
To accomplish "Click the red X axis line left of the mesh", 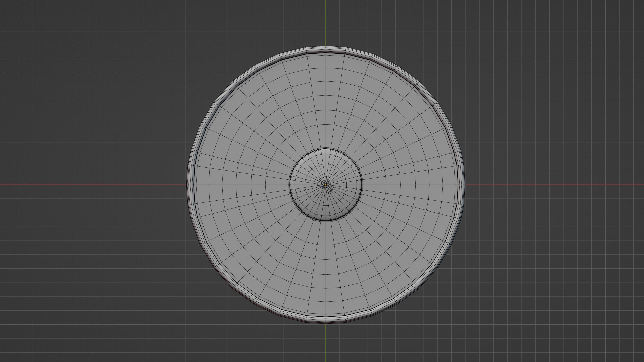I will coord(94,185).
